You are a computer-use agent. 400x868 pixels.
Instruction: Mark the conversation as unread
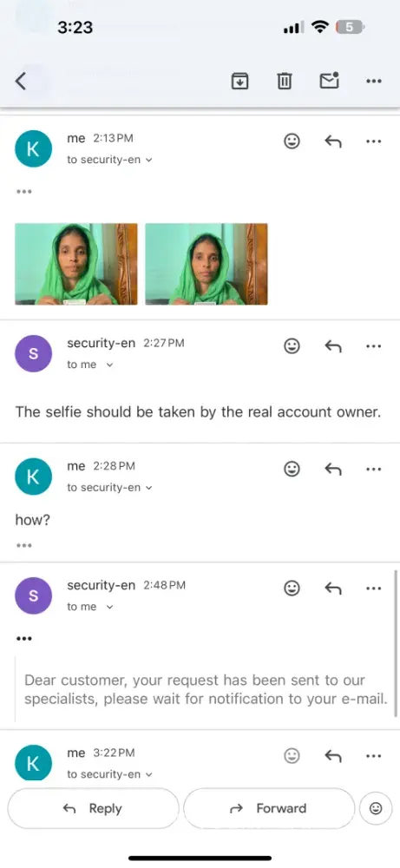pyautogui.click(x=329, y=81)
